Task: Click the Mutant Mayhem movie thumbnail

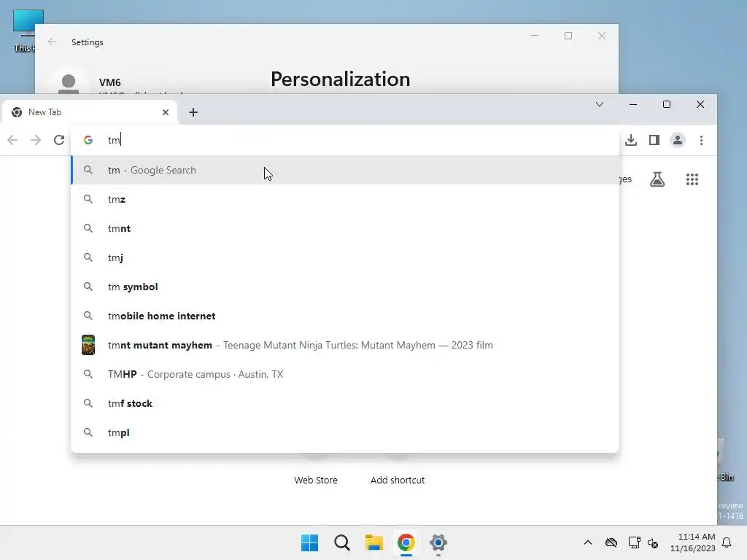Action: [88, 345]
